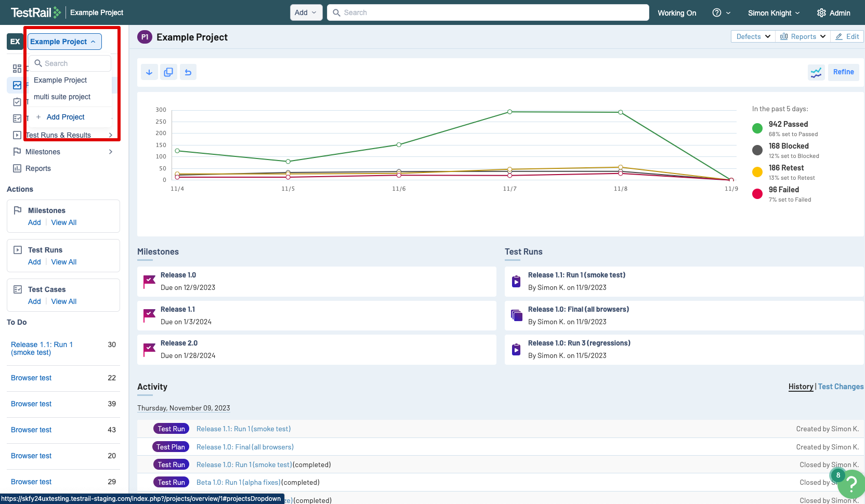Reset the chart using the undo icon
This screenshot has height=504, width=865.
[x=188, y=72]
